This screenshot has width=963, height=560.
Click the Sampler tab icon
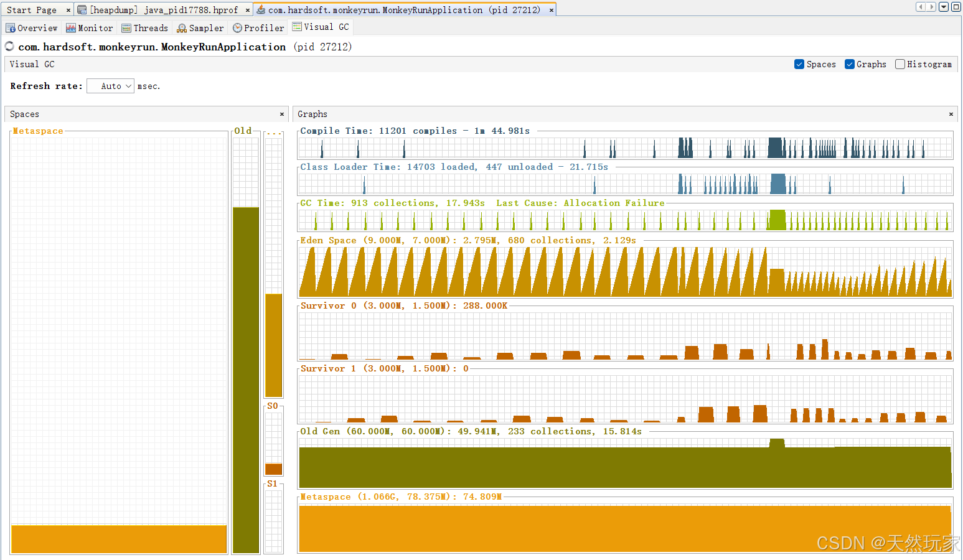(182, 28)
